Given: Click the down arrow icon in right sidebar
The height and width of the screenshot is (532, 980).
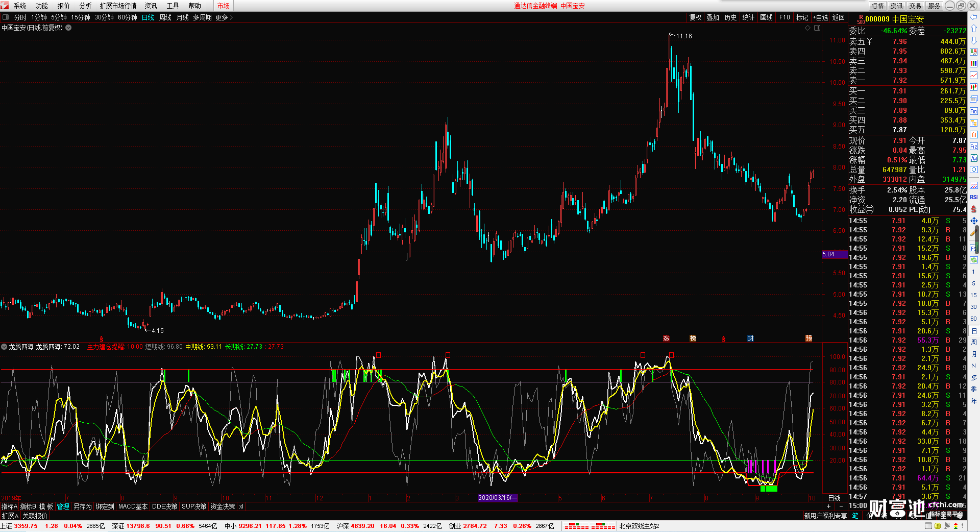Looking at the screenshot, I should point(973,40).
